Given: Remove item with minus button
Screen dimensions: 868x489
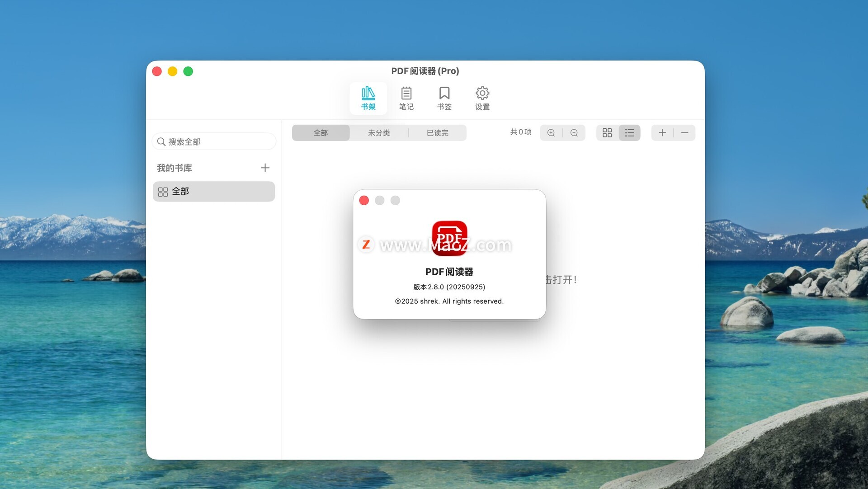Looking at the screenshot, I should [684, 133].
